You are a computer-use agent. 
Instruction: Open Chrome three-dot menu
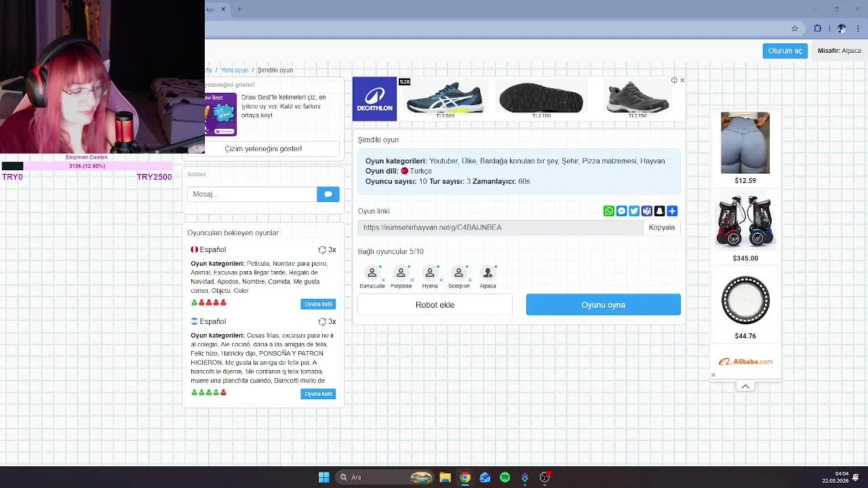click(x=858, y=28)
